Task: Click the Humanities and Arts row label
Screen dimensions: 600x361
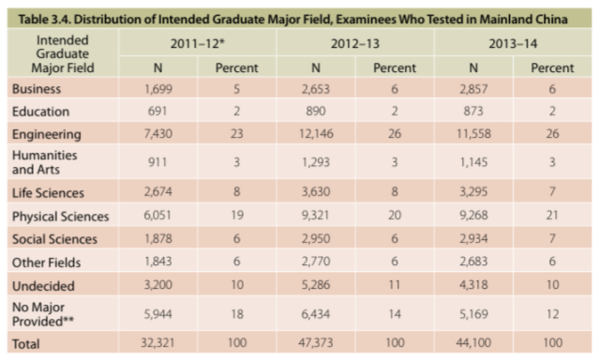Action: (44, 162)
